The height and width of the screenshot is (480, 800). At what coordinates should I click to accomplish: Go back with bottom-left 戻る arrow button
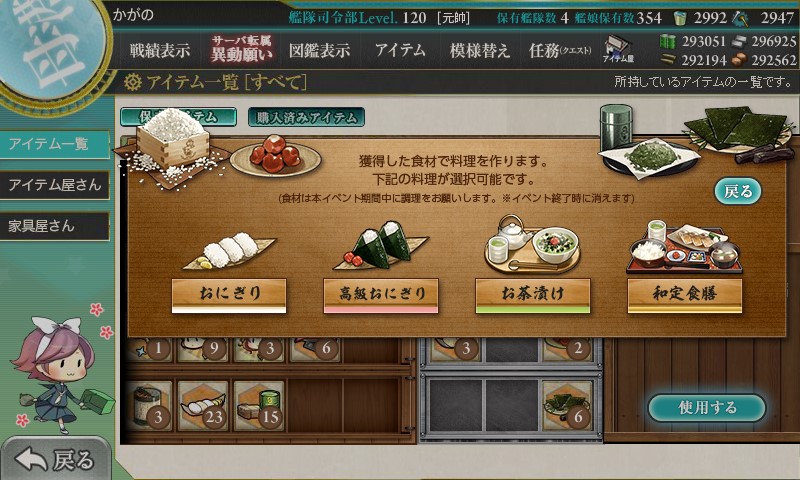tap(55, 459)
